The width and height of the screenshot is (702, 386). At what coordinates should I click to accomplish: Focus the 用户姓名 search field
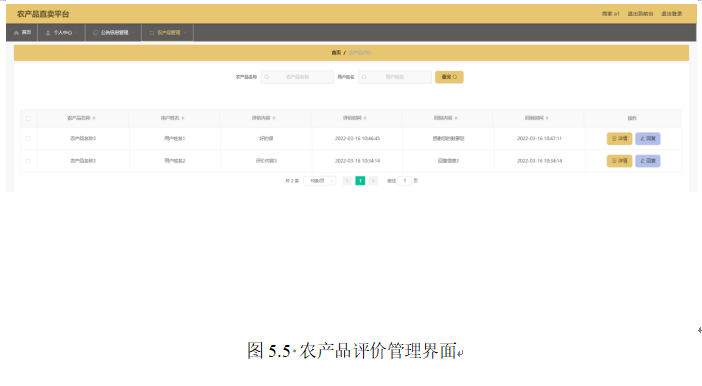(394, 77)
